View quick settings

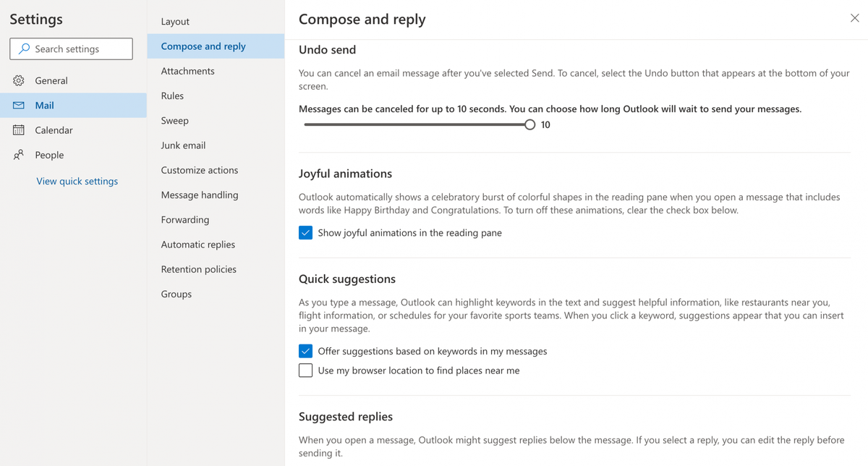(77, 181)
